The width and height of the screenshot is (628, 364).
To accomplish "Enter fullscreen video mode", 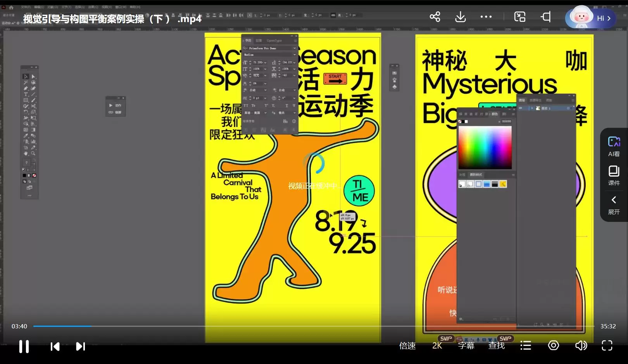I will click(x=607, y=345).
